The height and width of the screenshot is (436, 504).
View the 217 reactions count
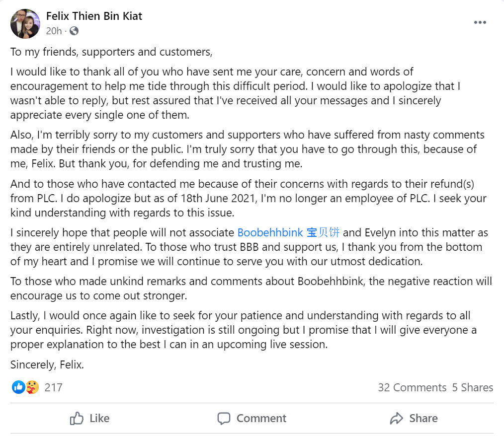point(53,387)
